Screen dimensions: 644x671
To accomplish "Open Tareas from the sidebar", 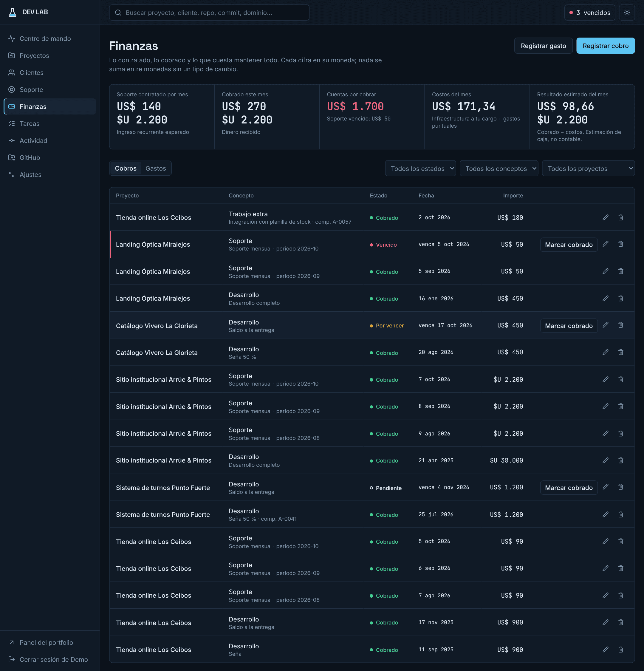I will [x=50, y=123].
